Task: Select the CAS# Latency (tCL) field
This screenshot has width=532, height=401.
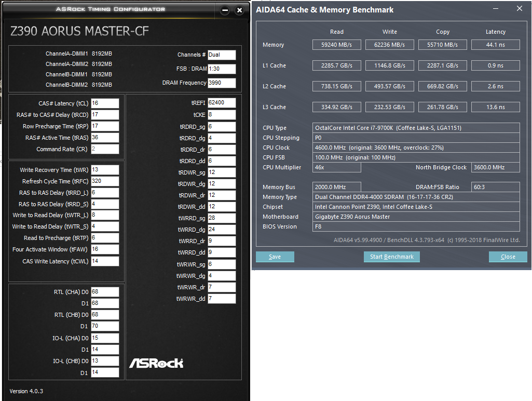Action: click(105, 103)
